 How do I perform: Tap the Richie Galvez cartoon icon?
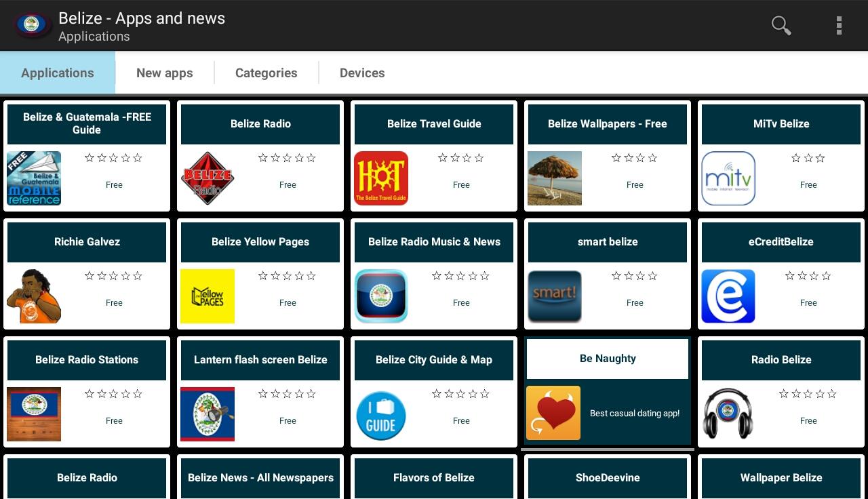tap(34, 296)
